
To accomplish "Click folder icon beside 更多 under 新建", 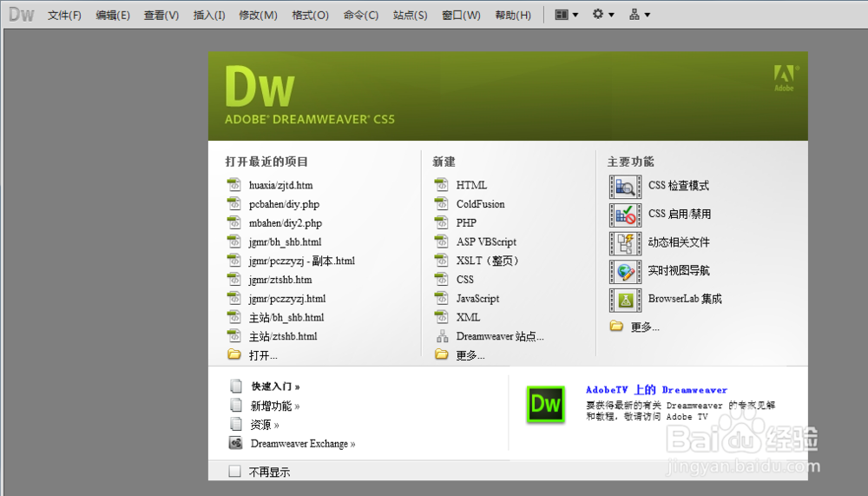I will pos(441,354).
